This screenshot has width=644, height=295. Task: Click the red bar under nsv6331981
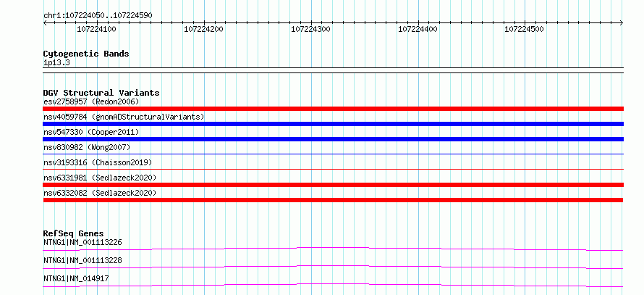coord(333,185)
